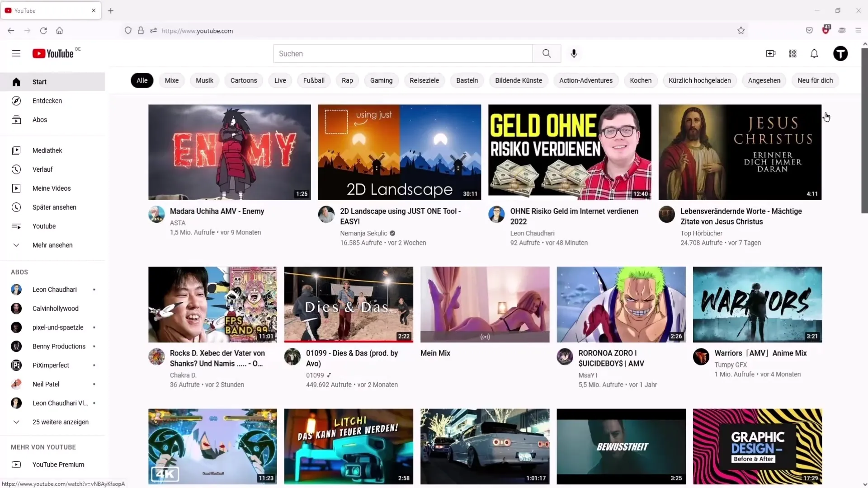
Task: Click the search magnifier icon
Action: (546, 53)
